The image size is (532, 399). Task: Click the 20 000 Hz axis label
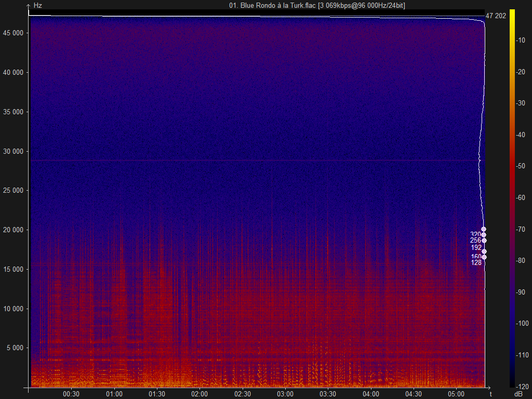point(13,230)
